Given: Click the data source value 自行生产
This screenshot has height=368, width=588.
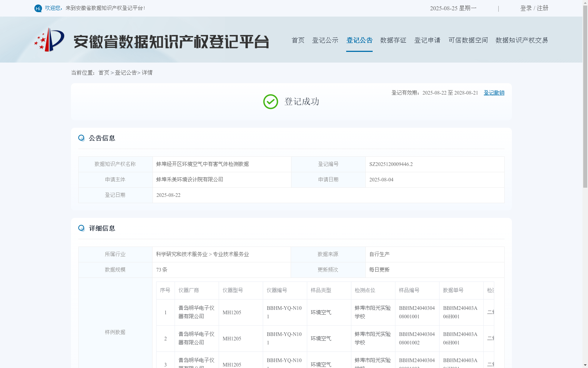Looking at the screenshot, I should 379,254.
